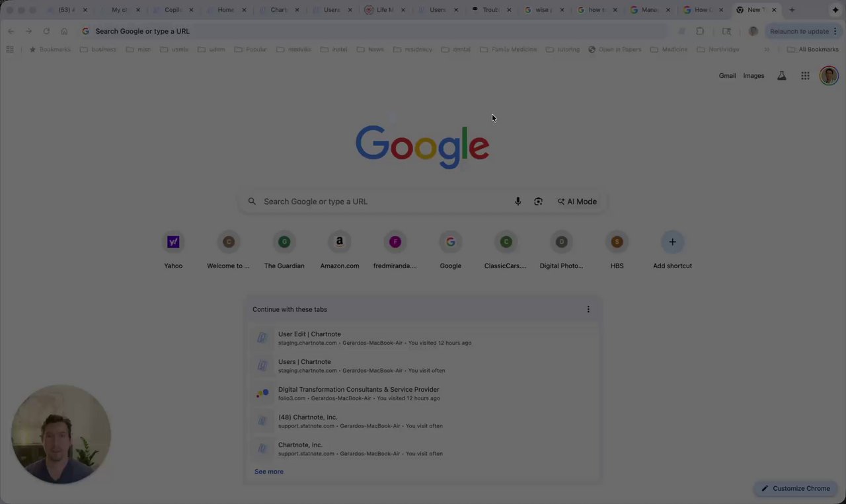
Task: Open the fredmiranda shortcut
Action: 395,250
